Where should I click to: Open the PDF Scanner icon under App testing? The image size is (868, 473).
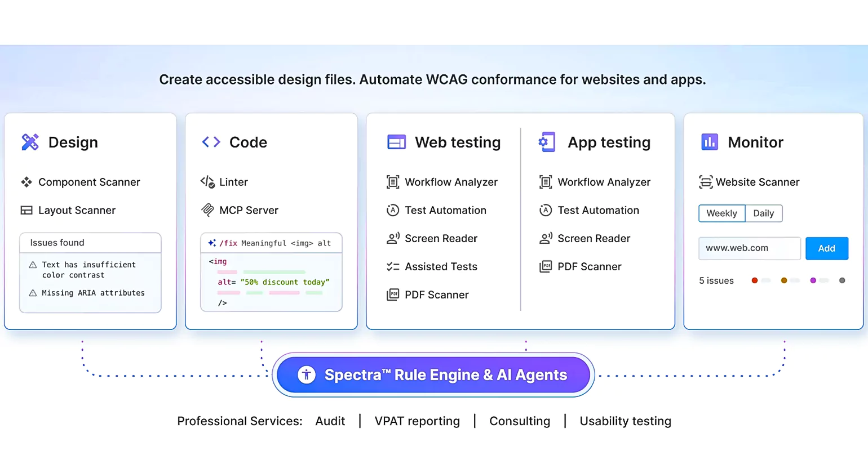pos(546,266)
